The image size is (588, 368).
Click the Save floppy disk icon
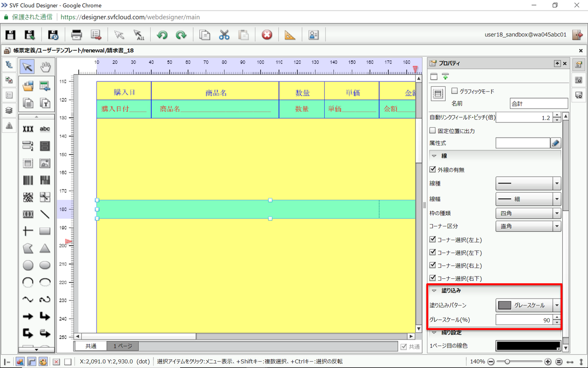[x=10, y=35]
